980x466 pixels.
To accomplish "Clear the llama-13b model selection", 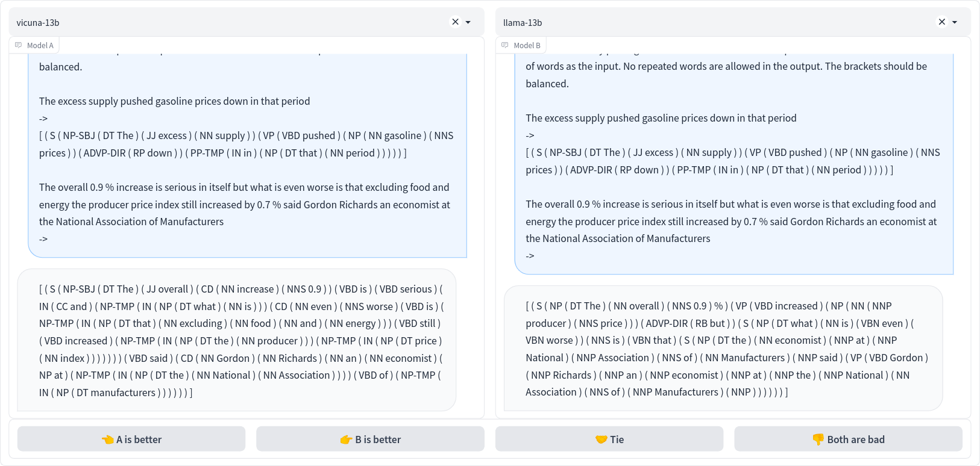I will (941, 22).
